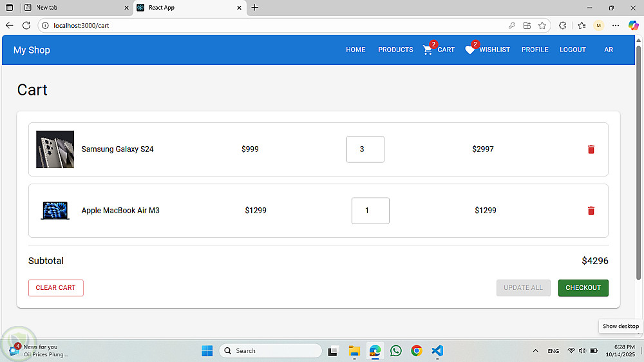
Task: Open browser profile avatar M
Action: (x=598, y=26)
